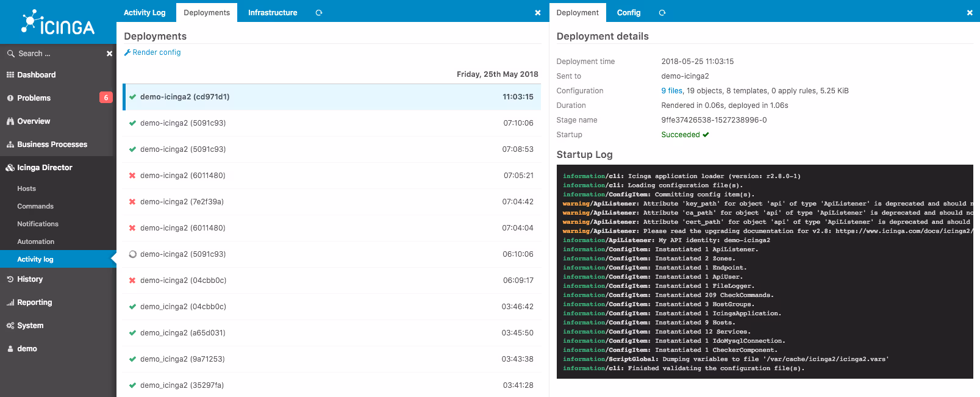Open deployment demo-icinga2 (04cbb0c)
The height and width of the screenshot is (397, 980).
click(332, 281)
